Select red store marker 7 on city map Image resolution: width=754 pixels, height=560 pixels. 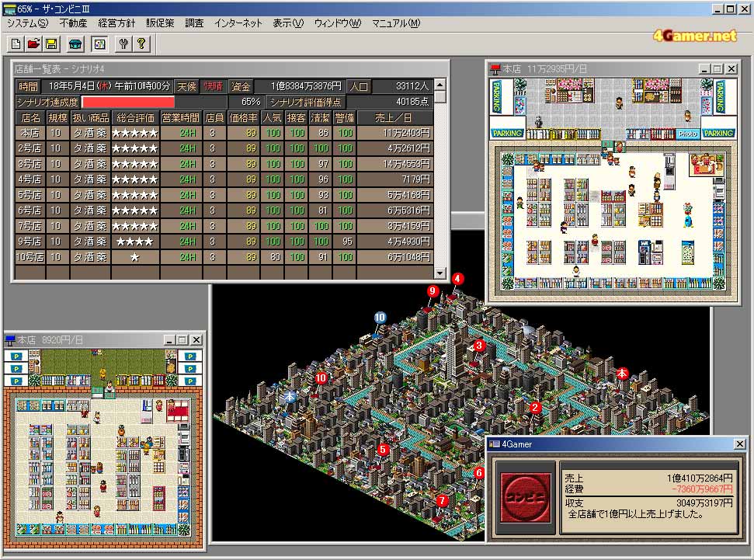(x=441, y=501)
